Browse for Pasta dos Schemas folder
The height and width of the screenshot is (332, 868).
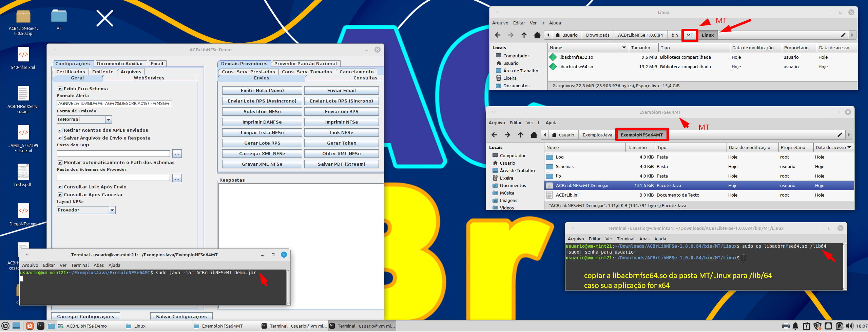177,178
